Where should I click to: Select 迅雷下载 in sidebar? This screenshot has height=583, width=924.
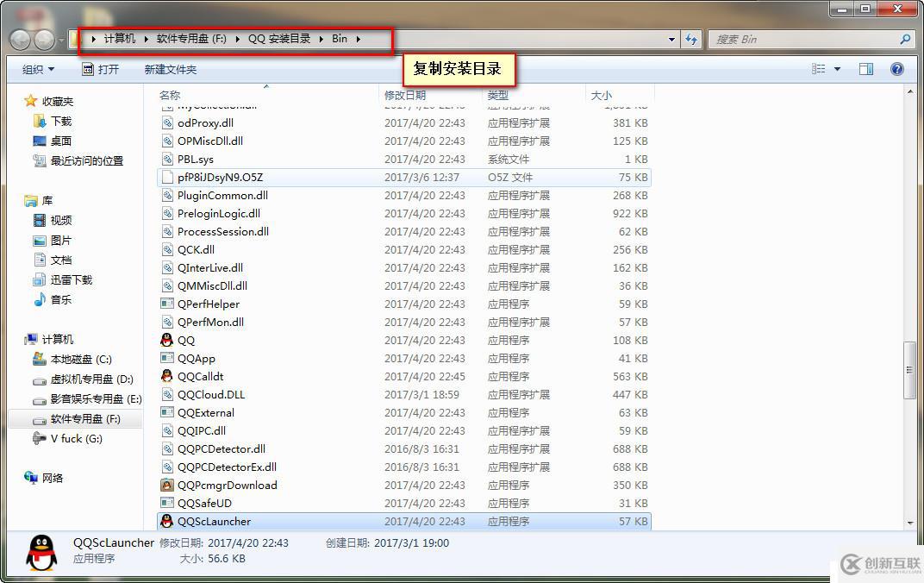point(72,280)
